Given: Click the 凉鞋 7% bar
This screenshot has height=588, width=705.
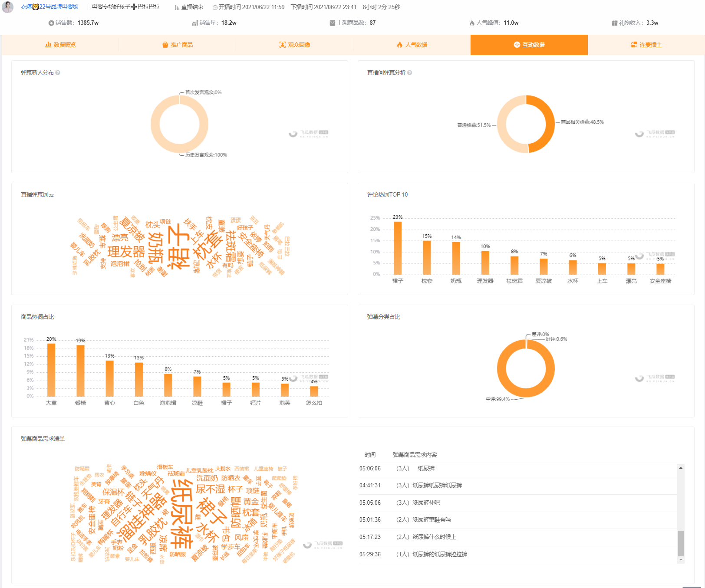Looking at the screenshot, I should (x=197, y=387).
